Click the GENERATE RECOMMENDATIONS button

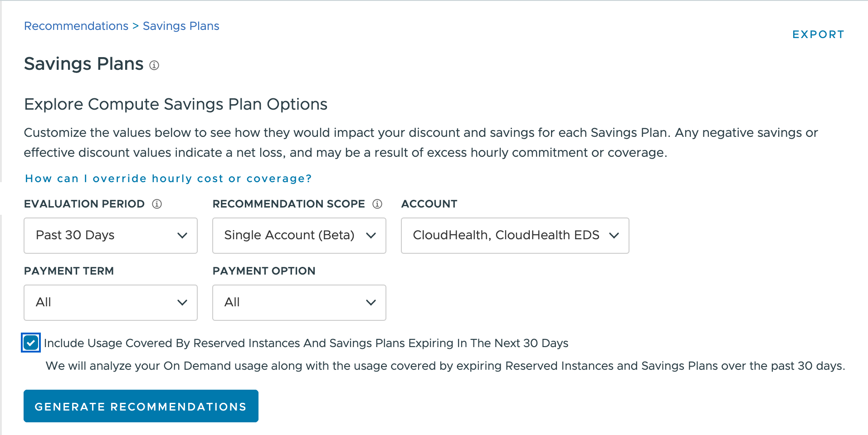click(x=141, y=406)
